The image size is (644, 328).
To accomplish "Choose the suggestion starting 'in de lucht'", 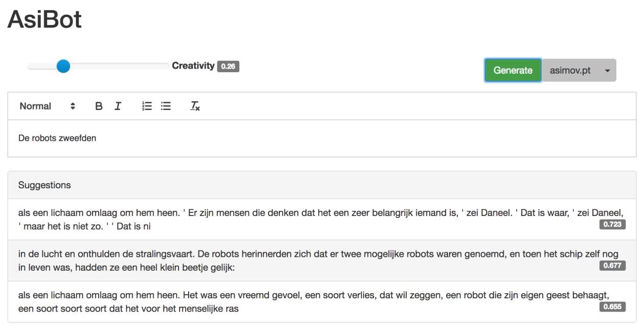I will (307, 260).
